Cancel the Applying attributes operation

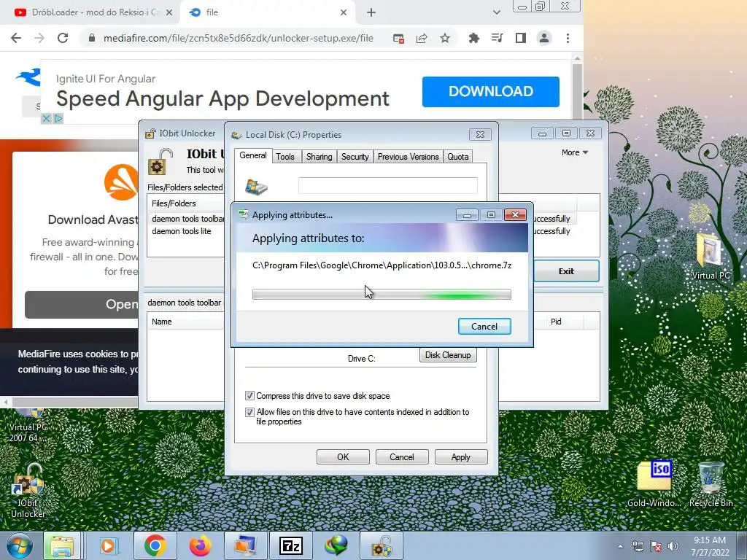[x=484, y=326]
